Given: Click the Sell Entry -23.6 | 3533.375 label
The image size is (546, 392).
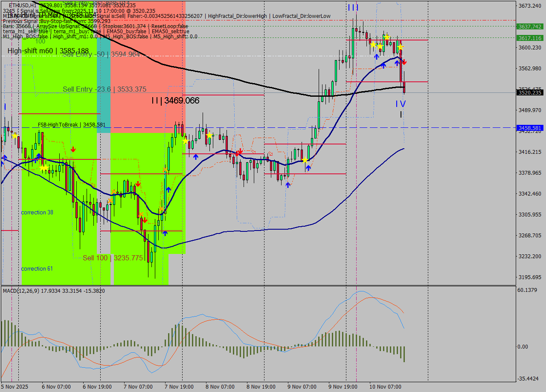Looking at the screenshot, I should (x=105, y=89).
